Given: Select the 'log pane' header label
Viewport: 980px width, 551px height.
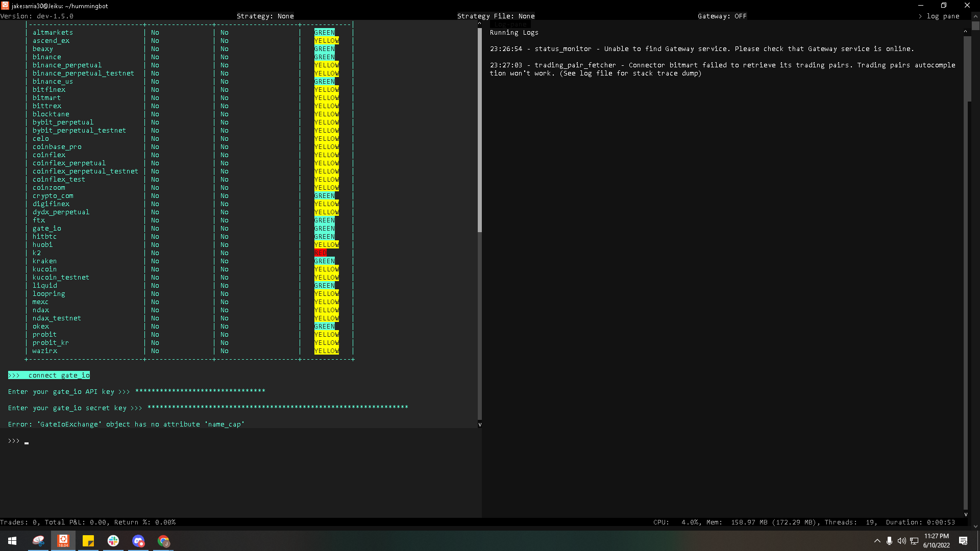Looking at the screenshot, I should pyautogui.click(x=510, y=24).
